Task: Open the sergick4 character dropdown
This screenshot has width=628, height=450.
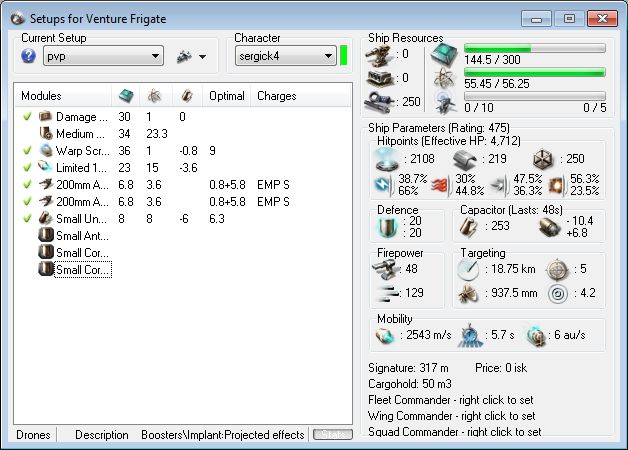Action: point(285,56)
